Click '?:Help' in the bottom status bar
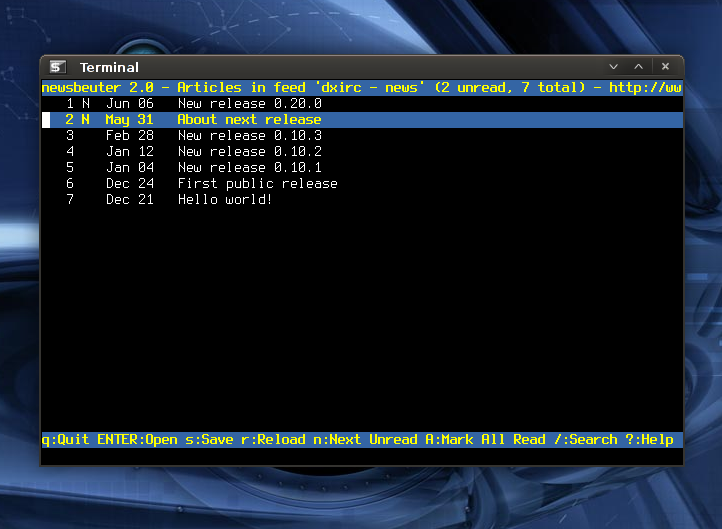Image resolution: width=722 pixels, height=529 pixels. tap(649, 439)
